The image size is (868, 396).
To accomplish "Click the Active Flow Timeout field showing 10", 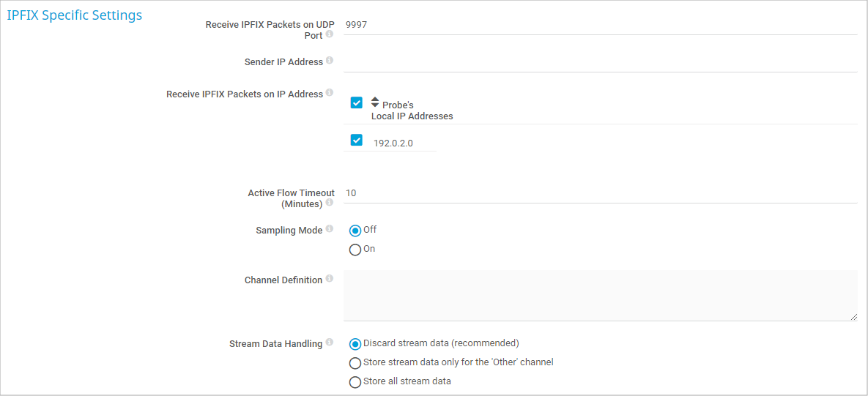I will tap(599, 193).
